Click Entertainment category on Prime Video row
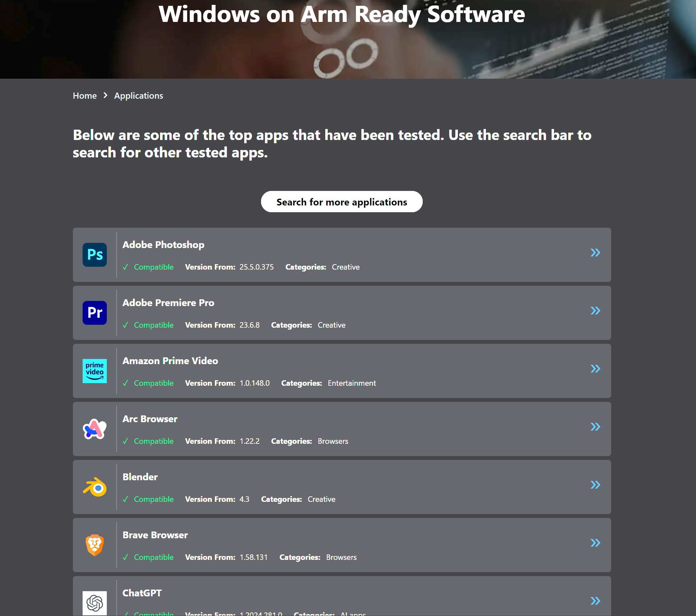Image resolution: width=696 pixels, height=616 pixels. [352, 383]
